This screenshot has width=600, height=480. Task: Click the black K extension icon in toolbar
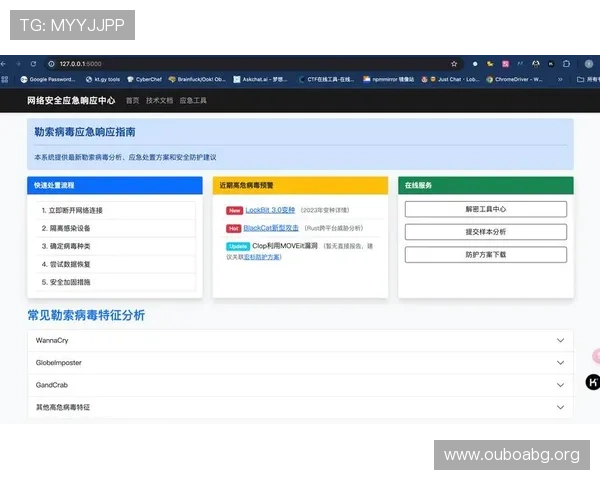pyautogui.click(x=551, y=64)
